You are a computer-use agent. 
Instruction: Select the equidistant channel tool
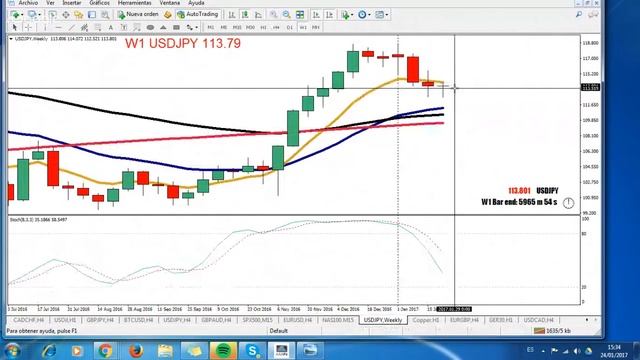pyautogui.click(x=84, y=27)
